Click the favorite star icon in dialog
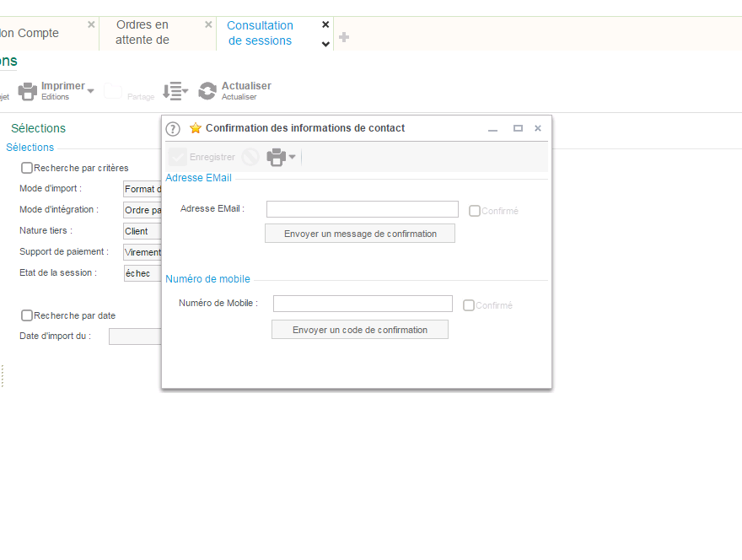This screenshot has height=560, width=742. pos(196,128)
